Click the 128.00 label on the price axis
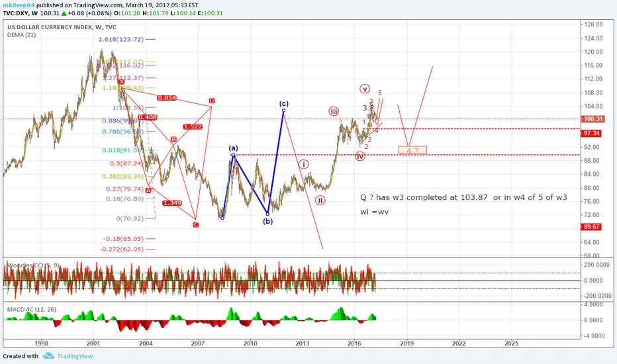The width and height of the screenshot is (617, 364). pyautogui.click(x=593, y=24)
